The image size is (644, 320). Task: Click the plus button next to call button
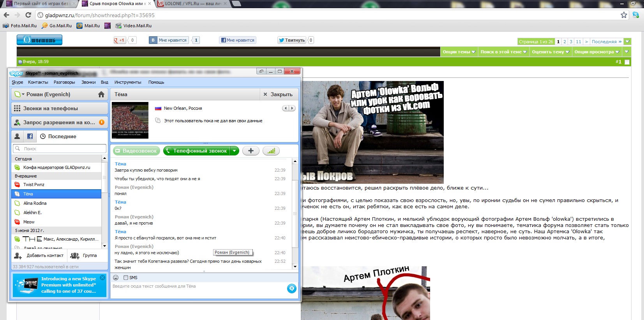click(251, 151)
